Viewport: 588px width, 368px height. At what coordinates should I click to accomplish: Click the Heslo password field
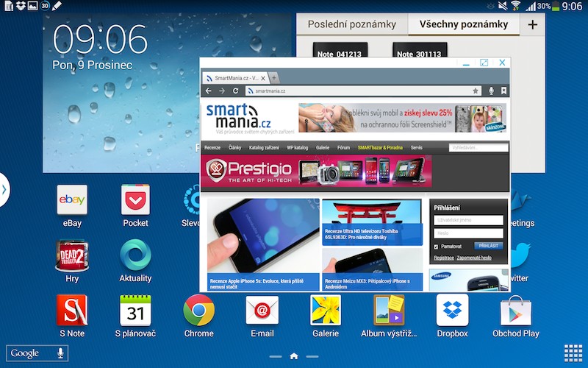coord(468,233)
